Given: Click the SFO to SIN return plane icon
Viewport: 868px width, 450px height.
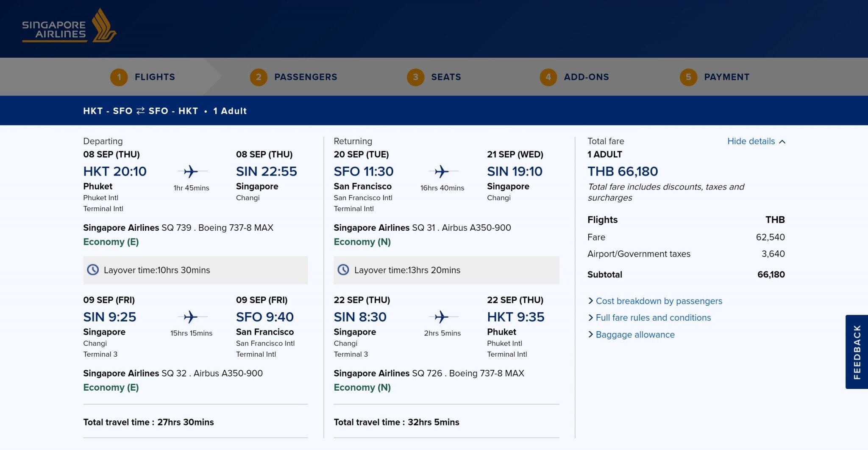Looking at the screenshot, I should tap(442, 171).
